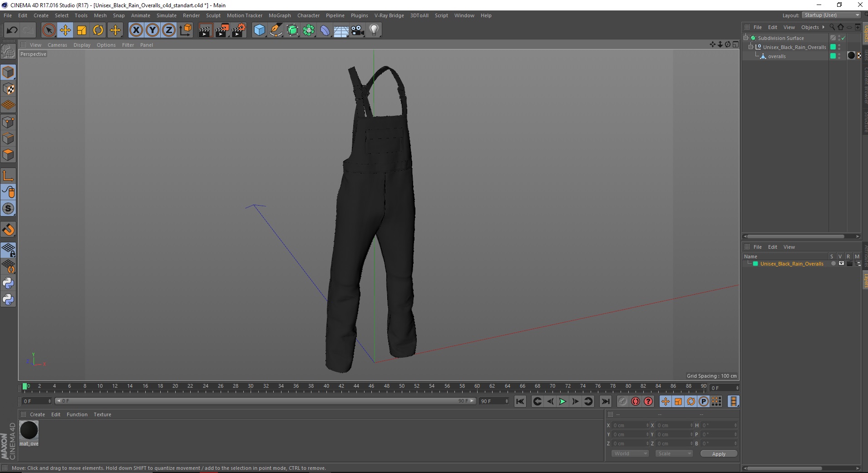Open the first Python script icon
The width and height of the screenshot is (868, 473).
click(x=8, y=283)
